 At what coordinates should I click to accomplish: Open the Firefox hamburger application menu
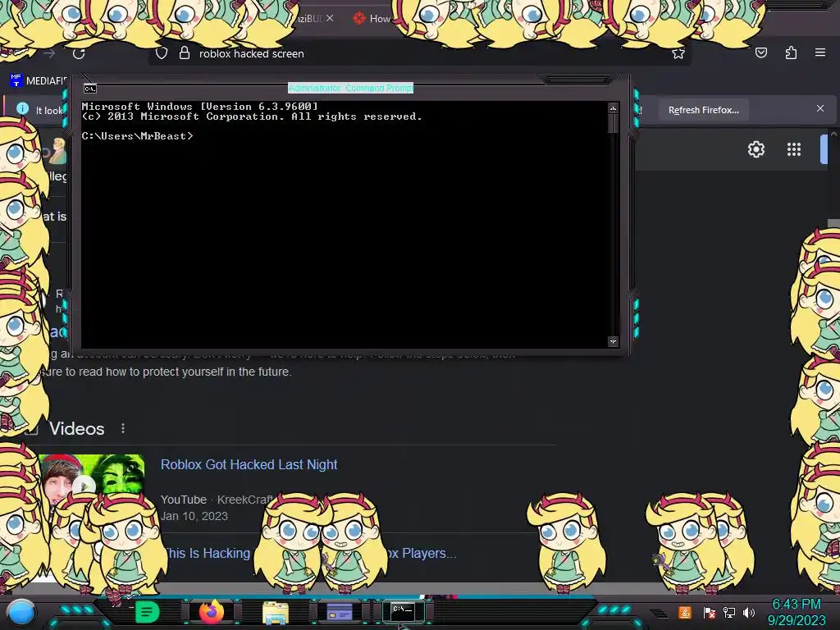pos(819,52)
